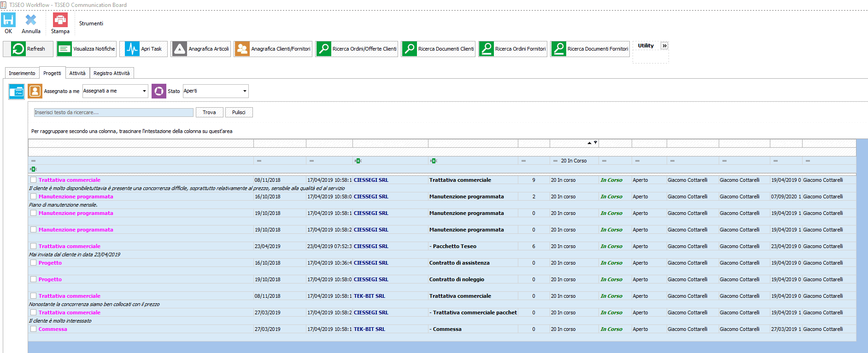Click the Annulla cancel cross icon
The image size is (868, 353).
pos(31,20)
